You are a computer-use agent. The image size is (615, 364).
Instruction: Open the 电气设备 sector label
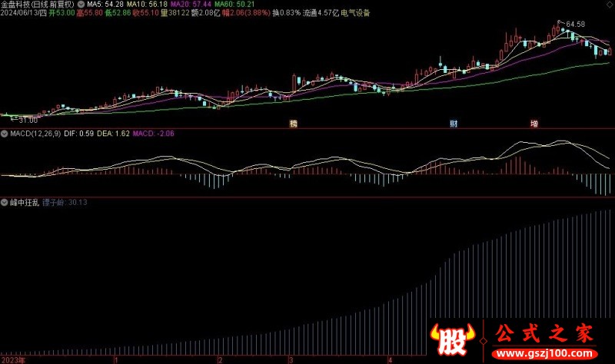coord(356,13)
